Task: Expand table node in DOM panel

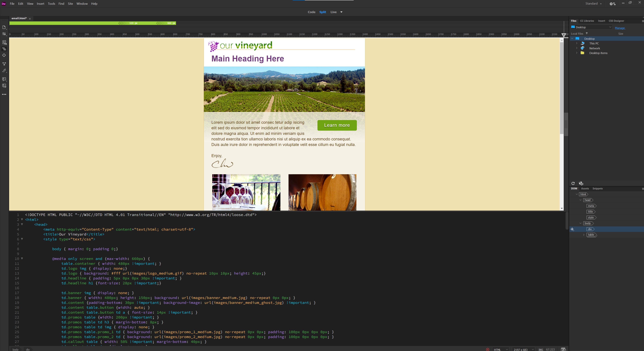Action: tap(584, 235)
